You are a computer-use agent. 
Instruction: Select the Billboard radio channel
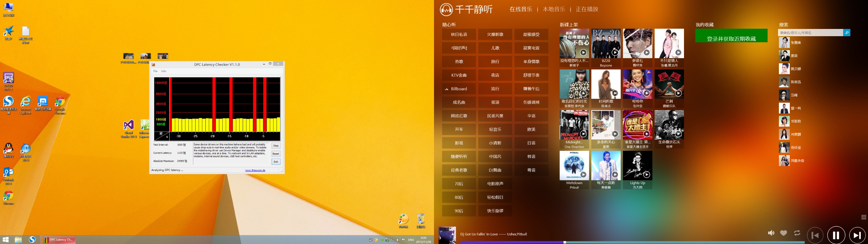[459, 89]
